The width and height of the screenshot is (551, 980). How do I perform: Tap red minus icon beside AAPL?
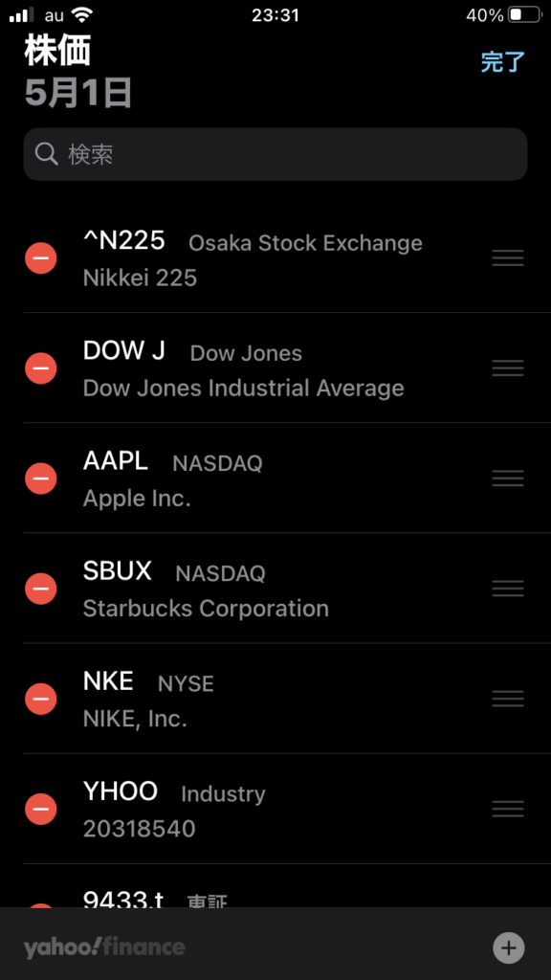[40, 479]
